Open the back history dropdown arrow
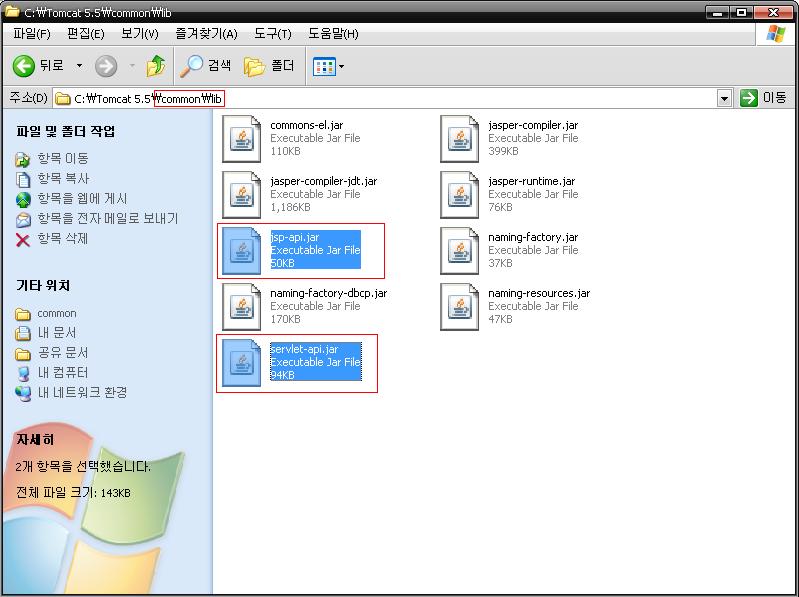799x597 pixels. click(x=79, y=66)
